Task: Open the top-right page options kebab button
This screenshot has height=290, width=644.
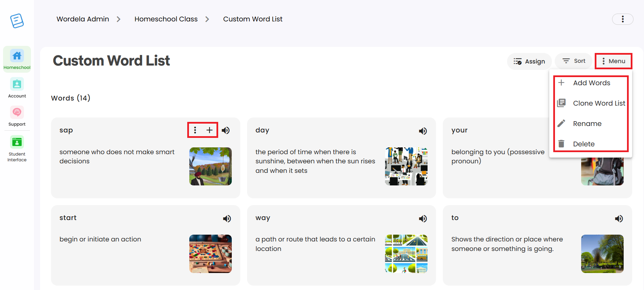Action: coord(623,19)
